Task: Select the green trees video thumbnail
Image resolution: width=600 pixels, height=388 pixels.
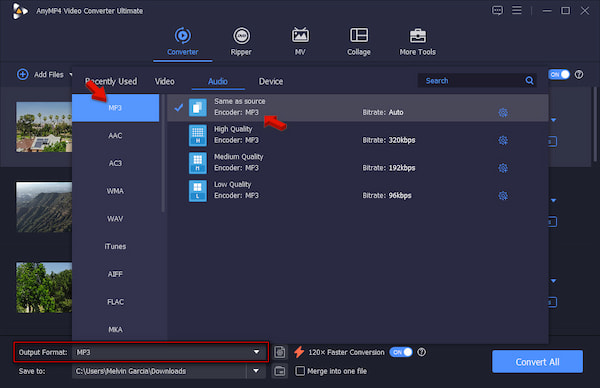Action: click(44, 287)
